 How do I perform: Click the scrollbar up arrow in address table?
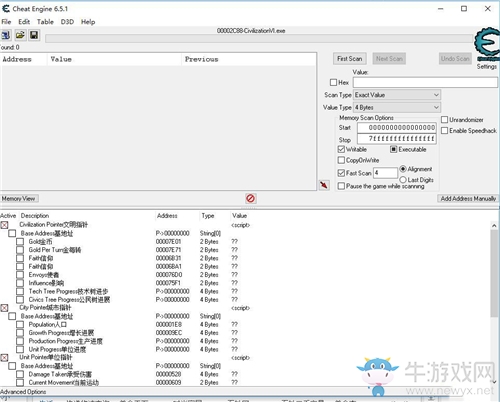coord(494,226)
